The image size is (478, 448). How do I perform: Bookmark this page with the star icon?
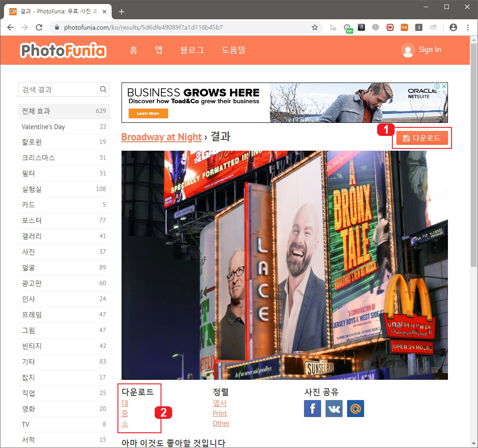click(x=315, y=27)
